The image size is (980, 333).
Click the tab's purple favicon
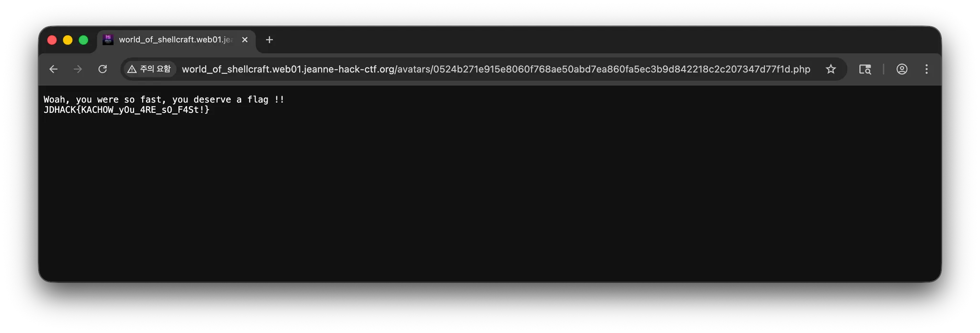coord(108,40)
